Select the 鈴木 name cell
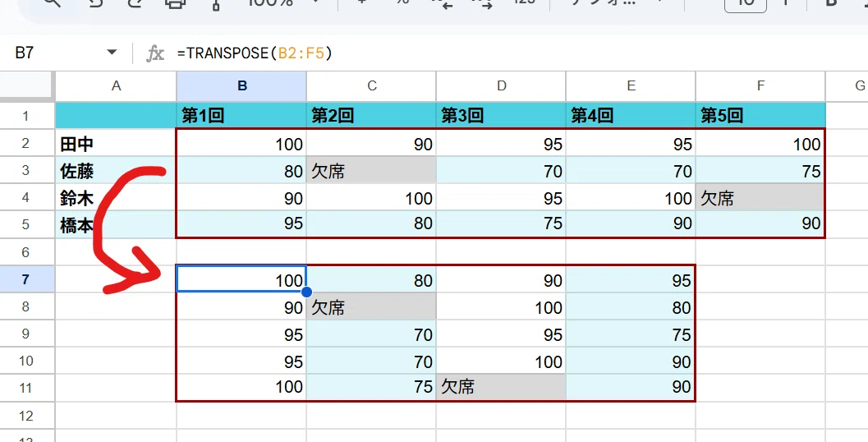The height and width of the screenshot is (442, 868). (116, 197)
